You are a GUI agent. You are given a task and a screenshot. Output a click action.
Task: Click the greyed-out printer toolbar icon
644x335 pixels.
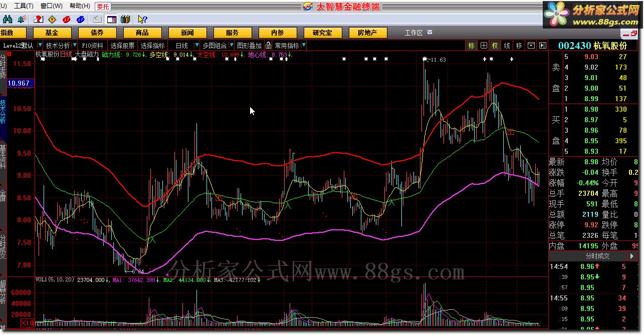pos(98,20)
